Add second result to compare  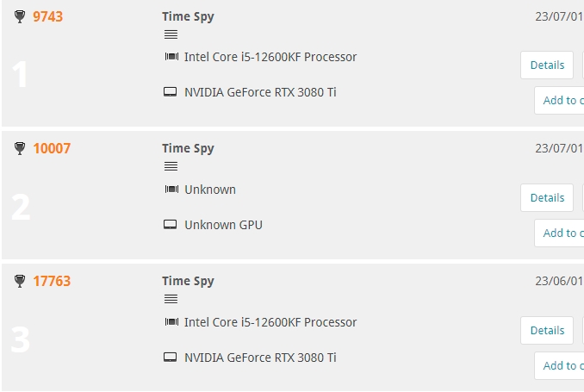[x=562, y=233]
